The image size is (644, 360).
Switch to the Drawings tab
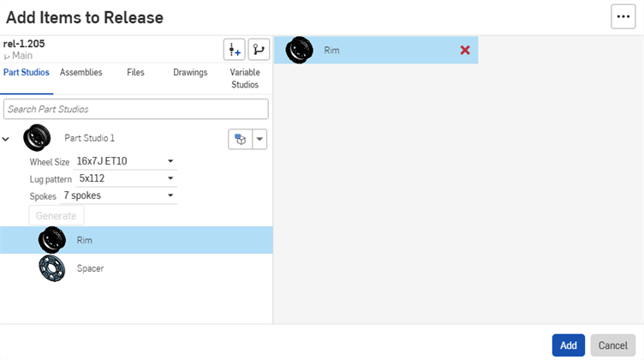coord(190,73)
